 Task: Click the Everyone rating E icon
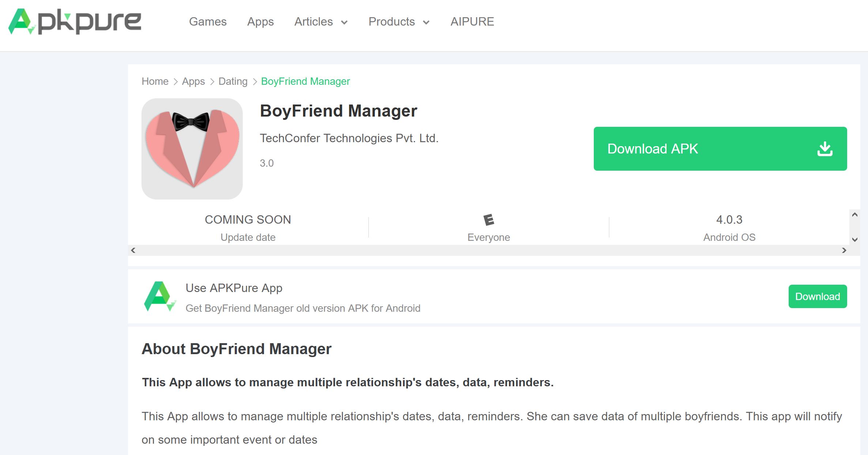488,220
